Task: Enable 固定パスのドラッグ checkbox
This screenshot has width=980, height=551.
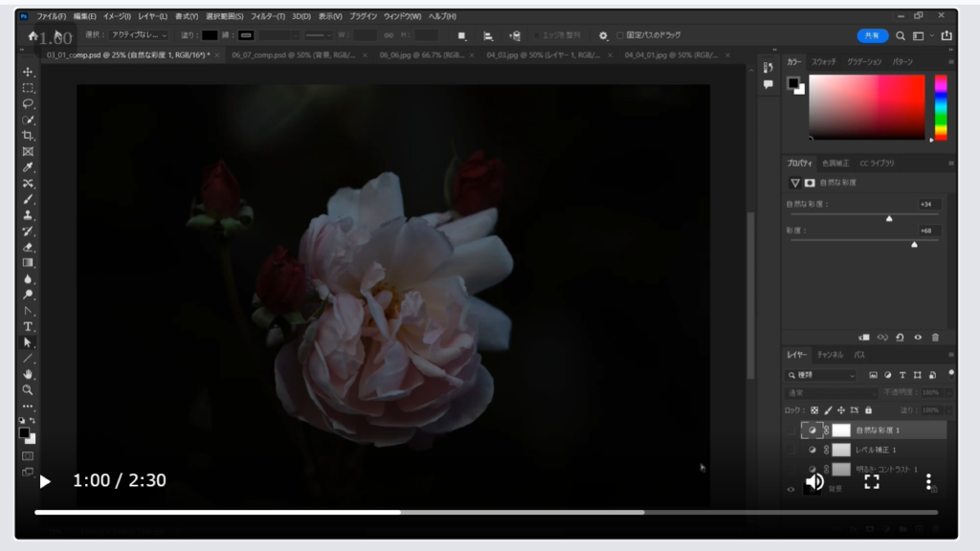Action: [x=620, y=35]
